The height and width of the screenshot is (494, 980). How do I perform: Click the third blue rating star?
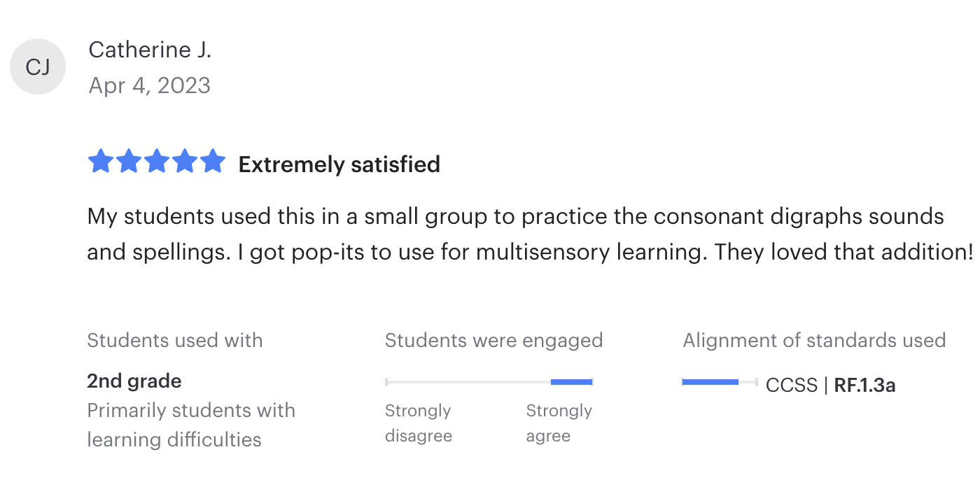pyautogui.click(x=157, y=162)
